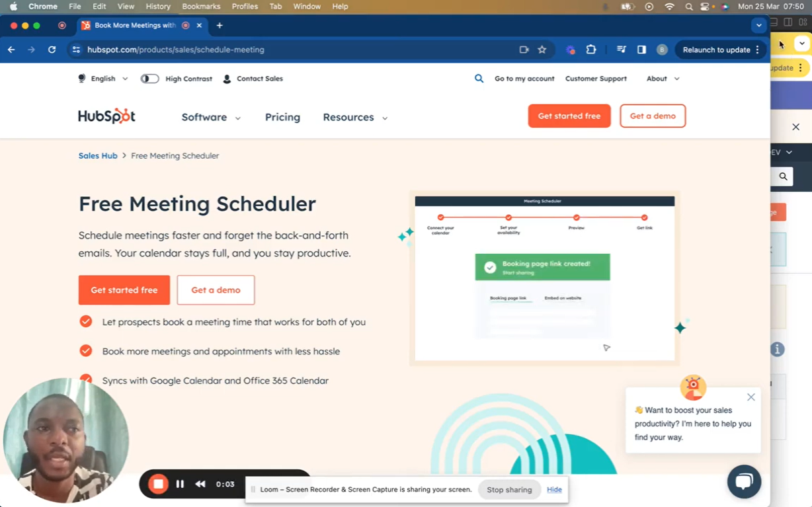Open the History menu

[157, 7]
